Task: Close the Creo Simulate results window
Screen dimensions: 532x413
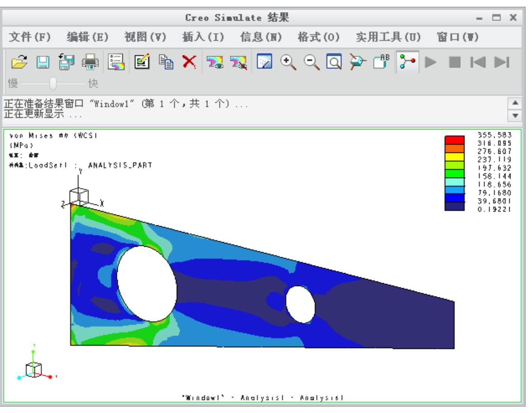Action: click(514, 18)
